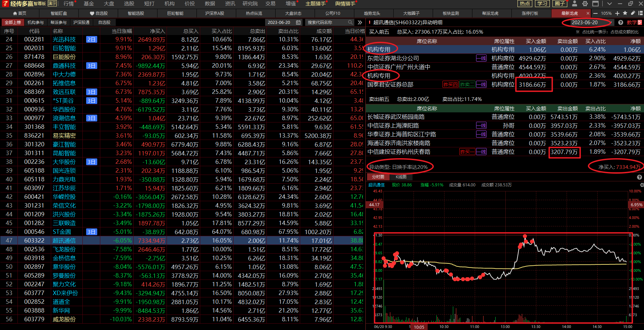The image size is (644, 330).
Task: Select the 超讯通信 row
Action: [182, 241]
